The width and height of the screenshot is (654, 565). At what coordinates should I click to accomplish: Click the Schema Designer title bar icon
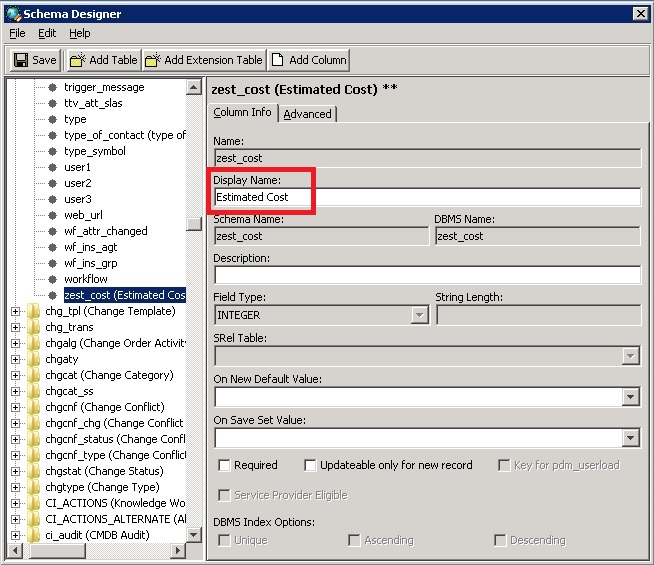pos(11,13)
